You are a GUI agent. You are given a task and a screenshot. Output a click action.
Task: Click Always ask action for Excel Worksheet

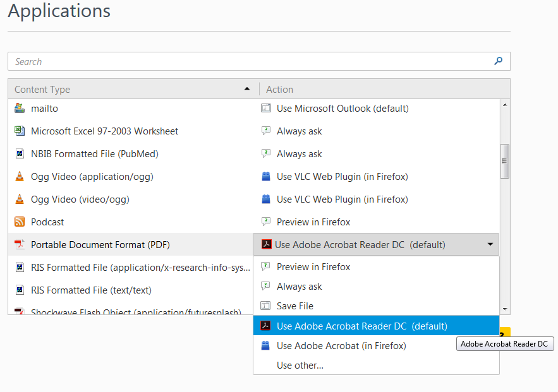pyautogui.click(x=300, y=131)
